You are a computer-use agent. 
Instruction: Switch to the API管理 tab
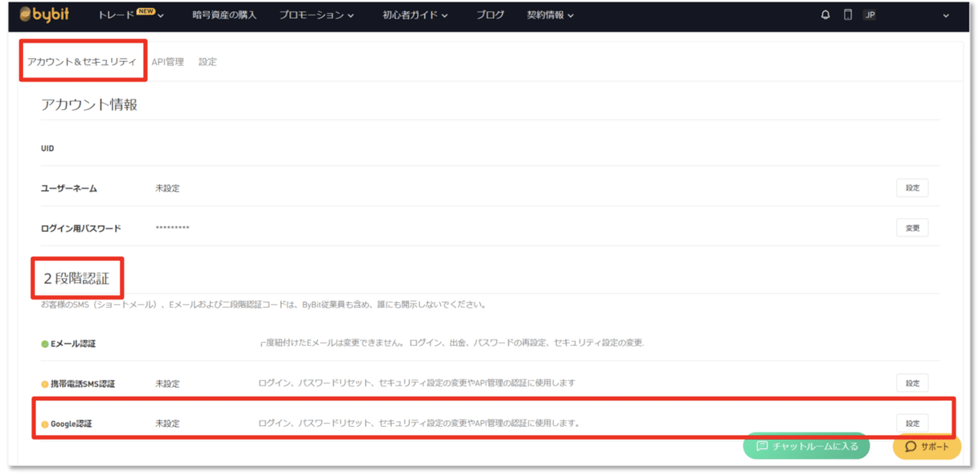(x=168, y=61)
